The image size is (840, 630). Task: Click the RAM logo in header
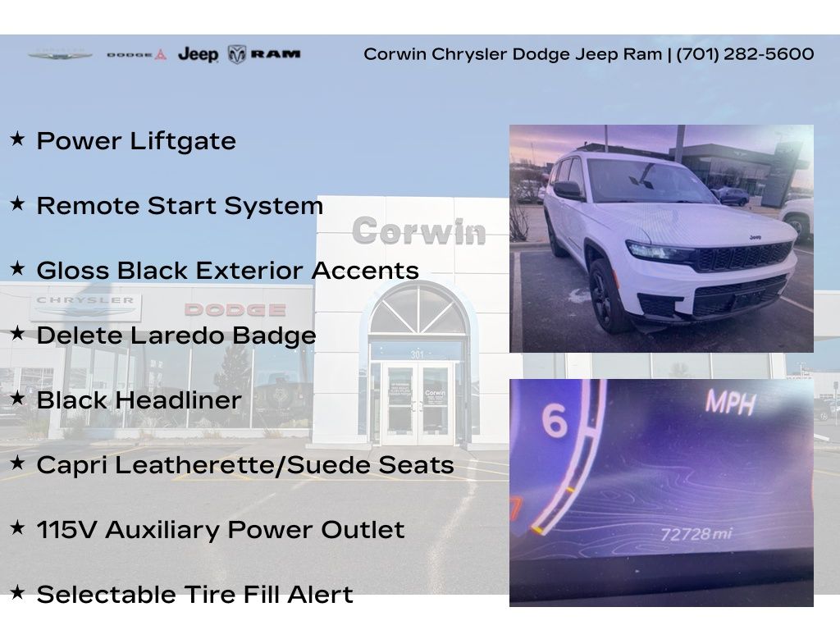click(264, 54)
